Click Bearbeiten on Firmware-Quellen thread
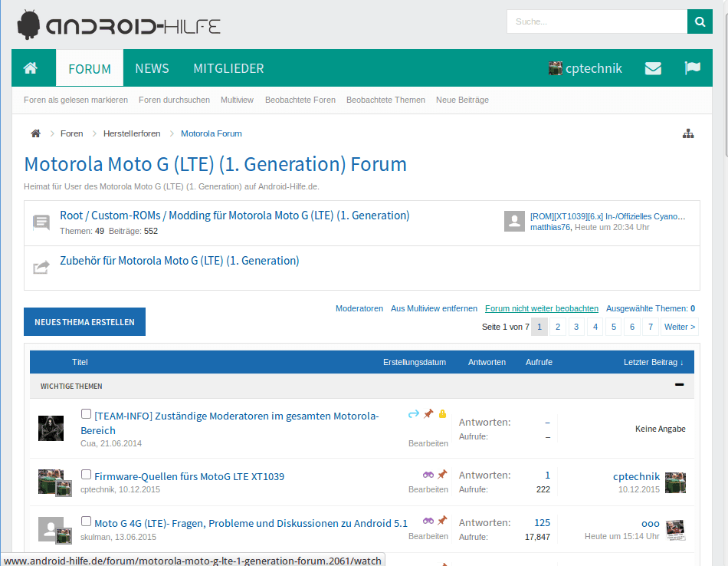The height and width of the screenshot is (566, 728). point(428,489)
